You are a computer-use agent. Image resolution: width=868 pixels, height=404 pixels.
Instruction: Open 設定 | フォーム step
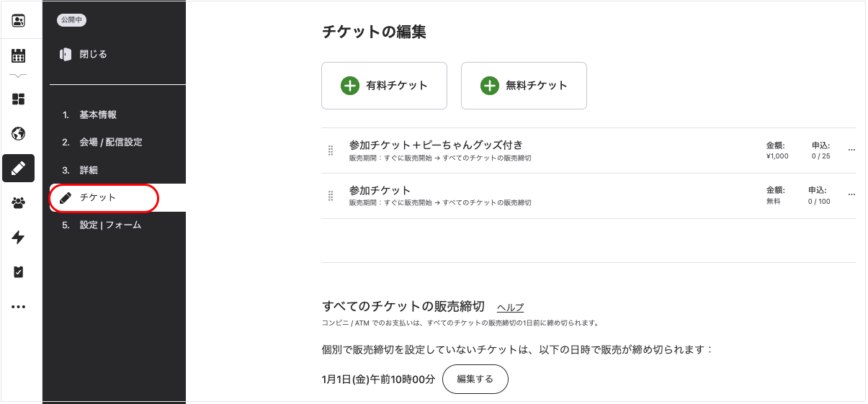[x=102, y=225]
